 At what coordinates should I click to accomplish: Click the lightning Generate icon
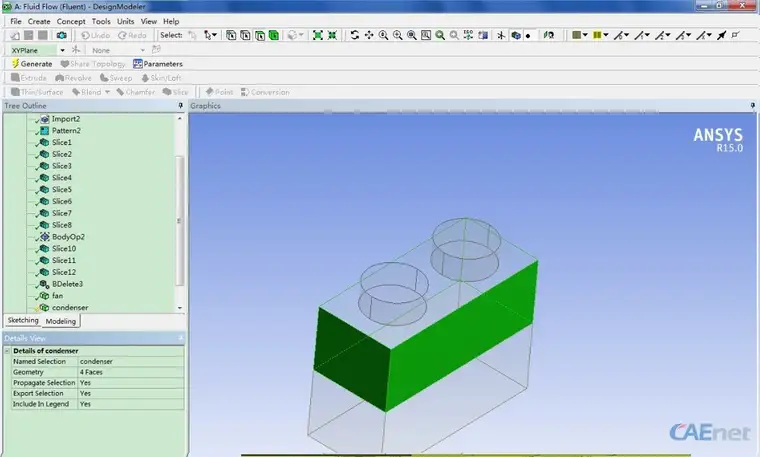pyautogui.click(x=16, y=63)
